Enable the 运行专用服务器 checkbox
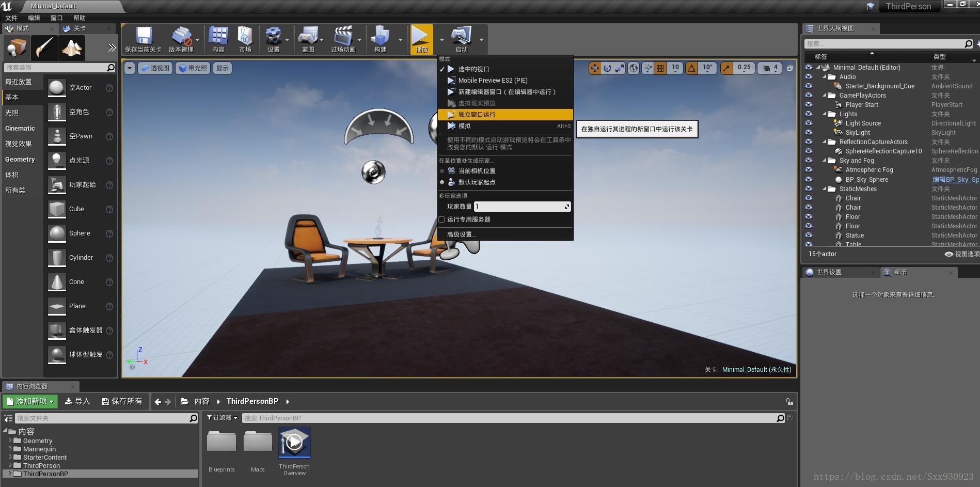The width and height of the screenshot is (980, 487). [442, 219]
